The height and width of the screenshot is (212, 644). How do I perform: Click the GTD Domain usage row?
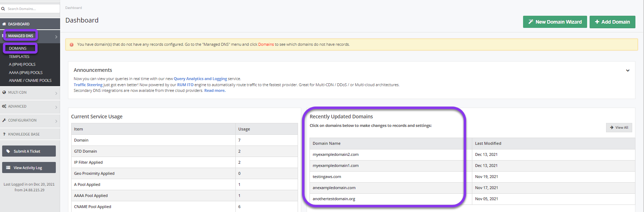[x=185, y=151]
